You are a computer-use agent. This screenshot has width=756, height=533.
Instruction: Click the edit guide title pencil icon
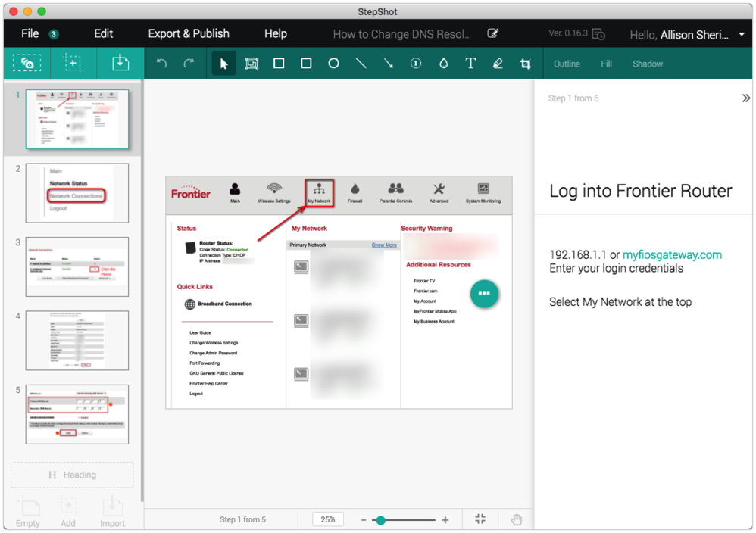492,33
